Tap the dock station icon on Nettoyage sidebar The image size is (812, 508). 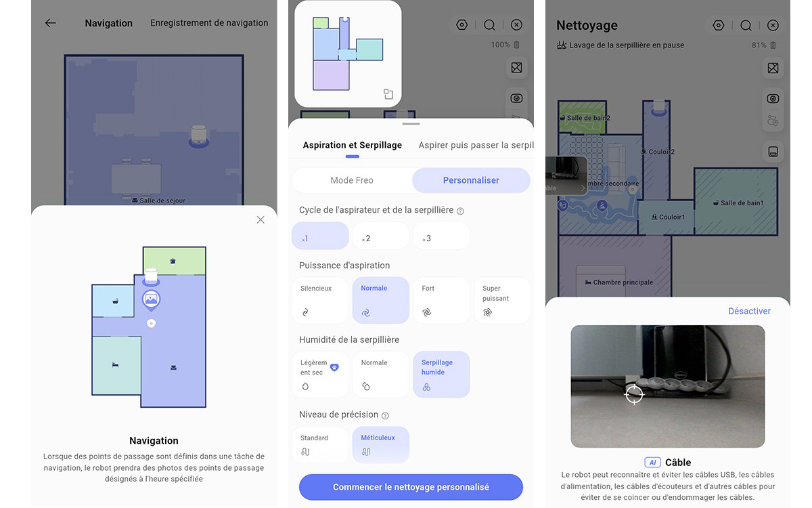[x=773, y=151]
